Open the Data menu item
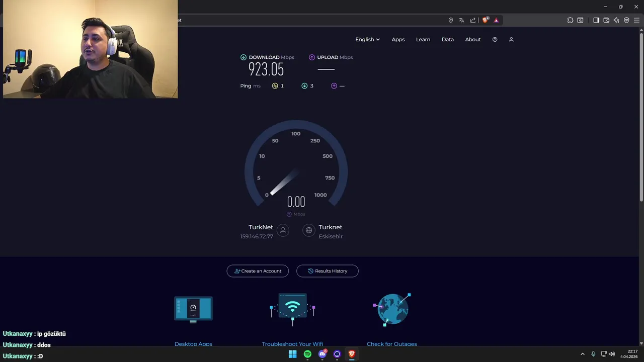 (x=448, y=39)
